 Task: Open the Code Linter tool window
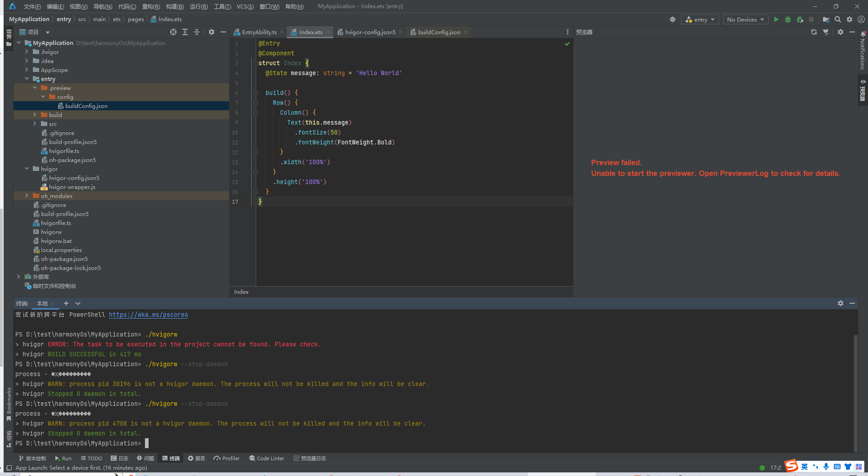[x=267, y=458]
